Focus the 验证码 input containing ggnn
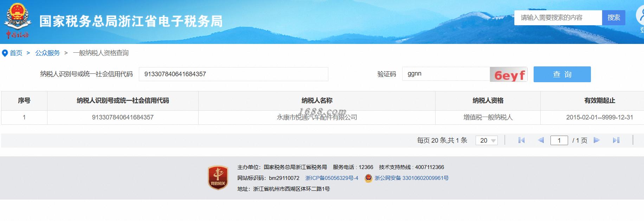The image size is (644, 221). pos(446,74)
